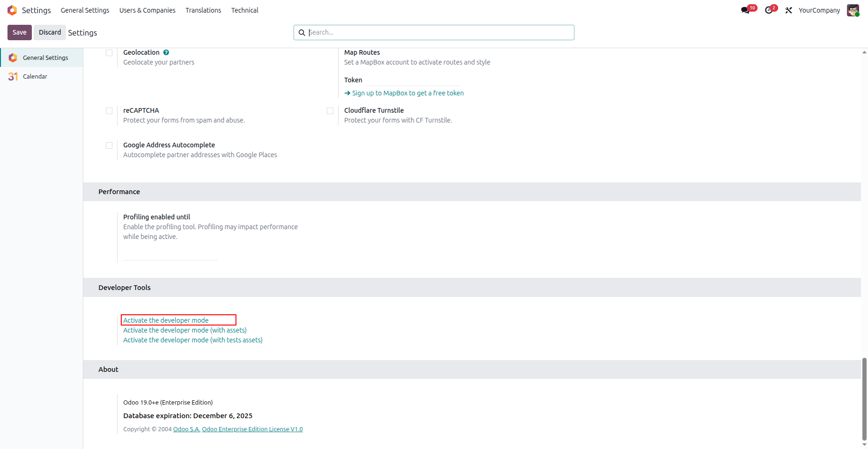Viewport: 868px width, 449px height.
Task: Click the debug tools wrench icon
Action: coord(789,10)
